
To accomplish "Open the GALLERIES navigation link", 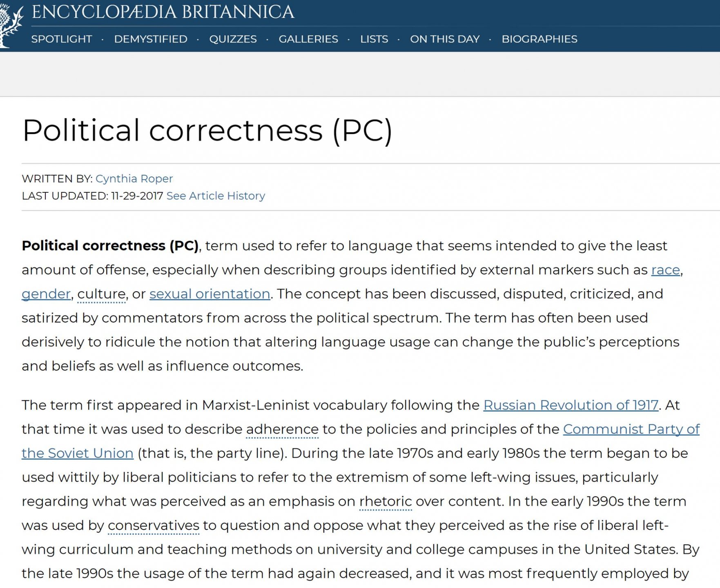I will tap(308, 39).
